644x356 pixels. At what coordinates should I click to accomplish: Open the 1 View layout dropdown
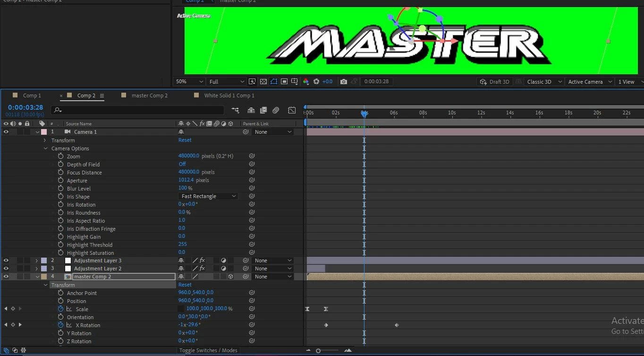click(x=630, y=82)
